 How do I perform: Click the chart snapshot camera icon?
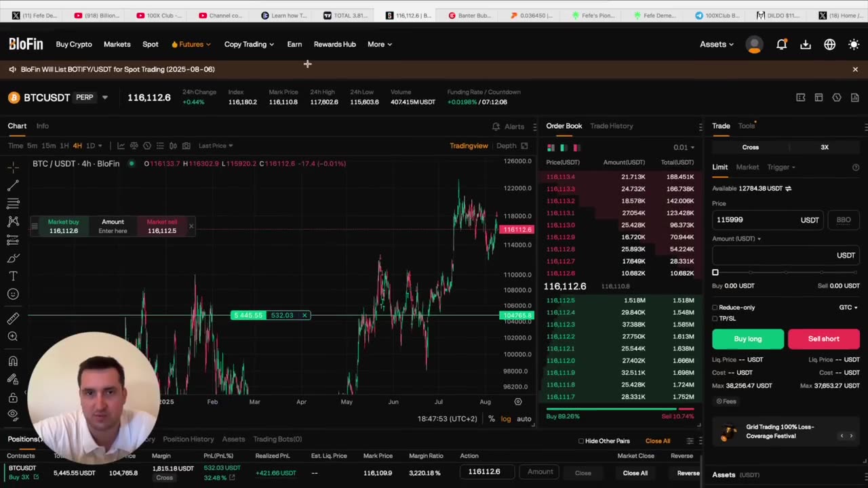point(186,146)
